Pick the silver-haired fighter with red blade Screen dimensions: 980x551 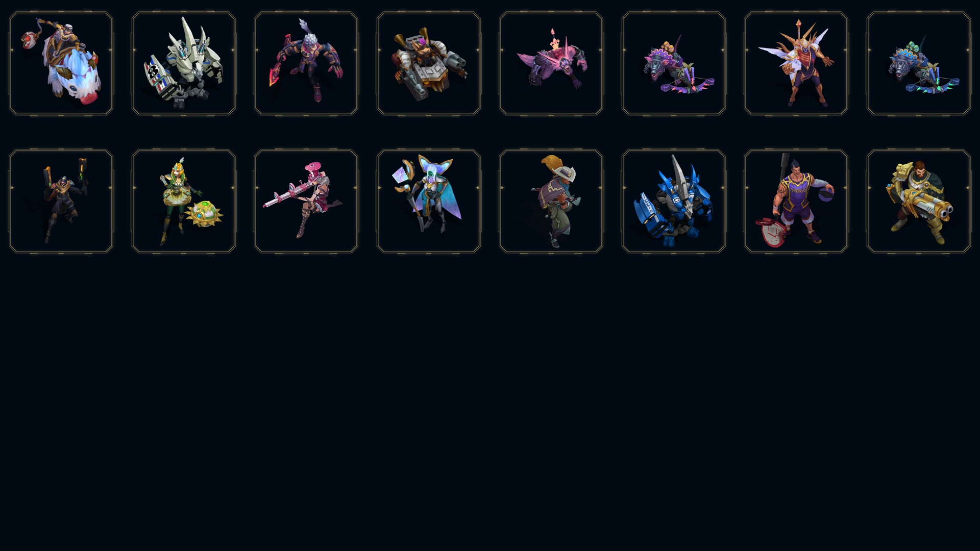click(x=306, y=64)
